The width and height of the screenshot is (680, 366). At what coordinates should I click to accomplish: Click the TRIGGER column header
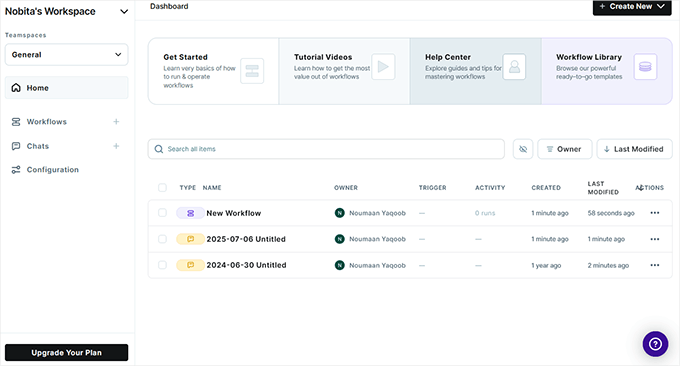point(432,188)
